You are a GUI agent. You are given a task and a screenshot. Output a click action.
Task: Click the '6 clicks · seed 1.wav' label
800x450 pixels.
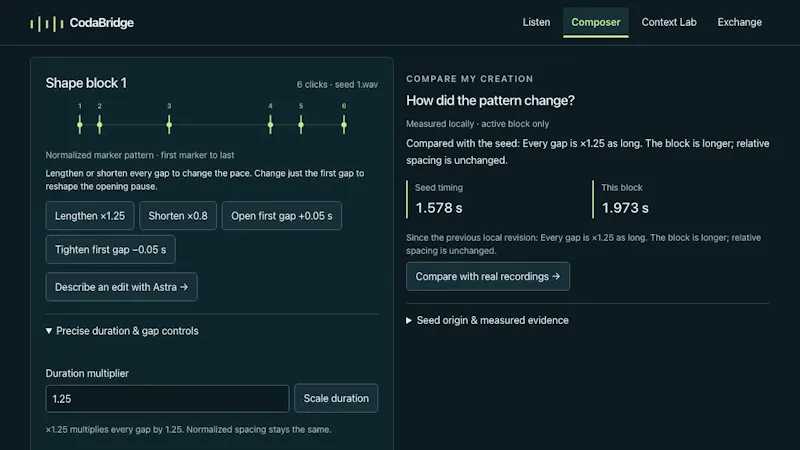(x=337, y=85)
